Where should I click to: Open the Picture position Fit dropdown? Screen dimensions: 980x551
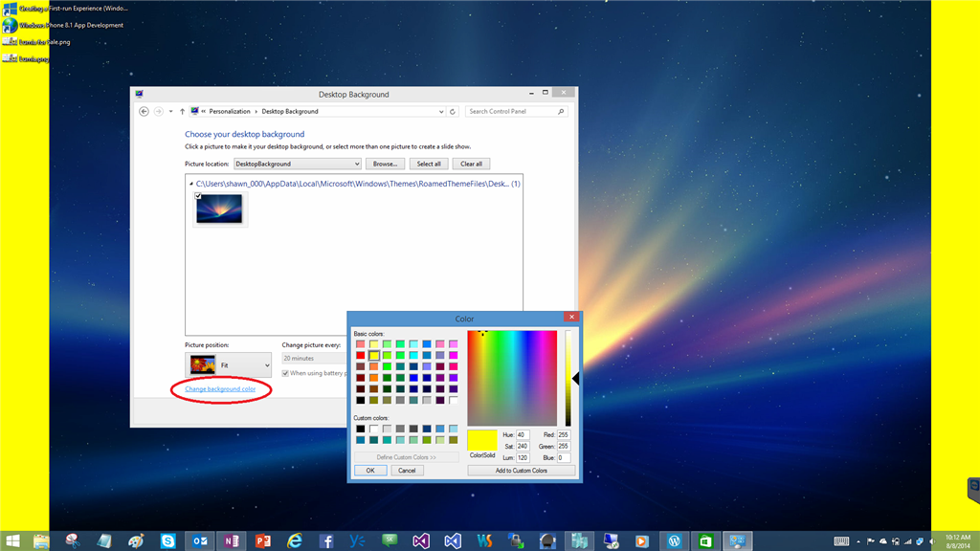point(228,364)
